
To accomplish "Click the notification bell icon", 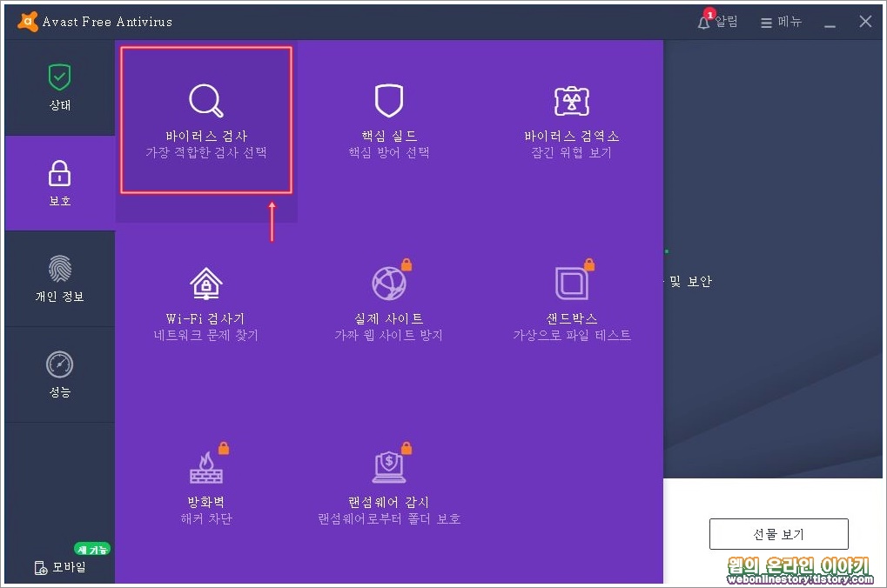I will pyautogui.click(x=703, y=23).
